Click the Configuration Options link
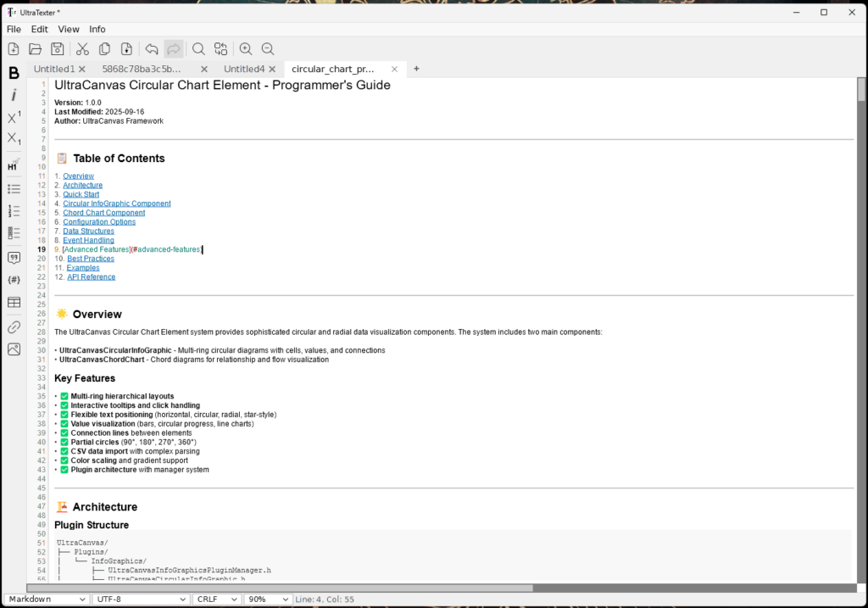 (99, 222)
